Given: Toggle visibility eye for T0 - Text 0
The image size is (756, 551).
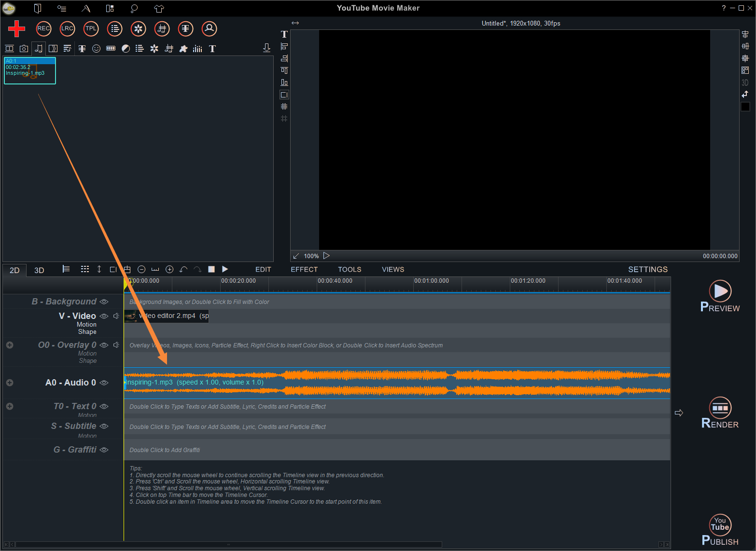Looking at the screenshot, I should click(x=104, y=406).
